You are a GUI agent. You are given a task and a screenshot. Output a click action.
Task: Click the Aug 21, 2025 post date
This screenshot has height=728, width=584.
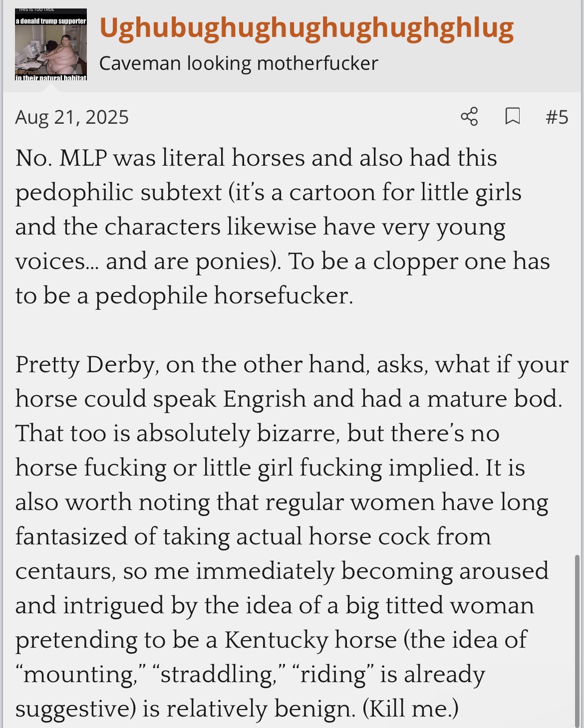(72, 117)
